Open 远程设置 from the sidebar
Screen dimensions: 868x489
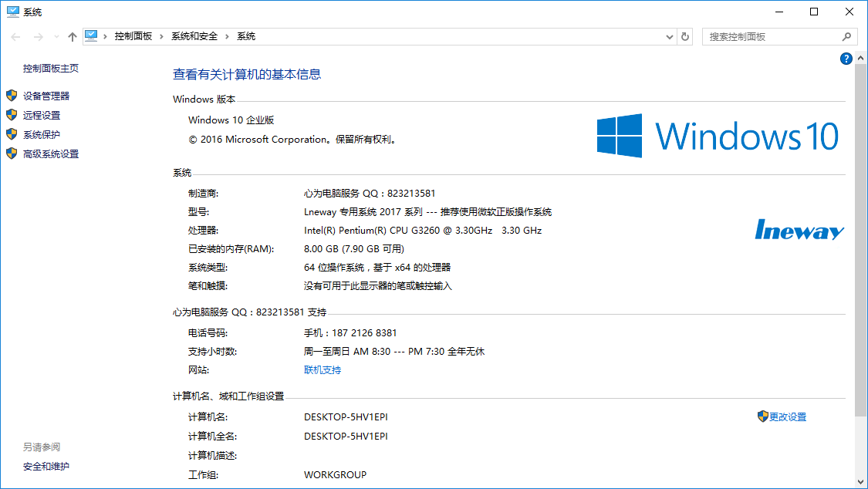click(x=42, y=116)
